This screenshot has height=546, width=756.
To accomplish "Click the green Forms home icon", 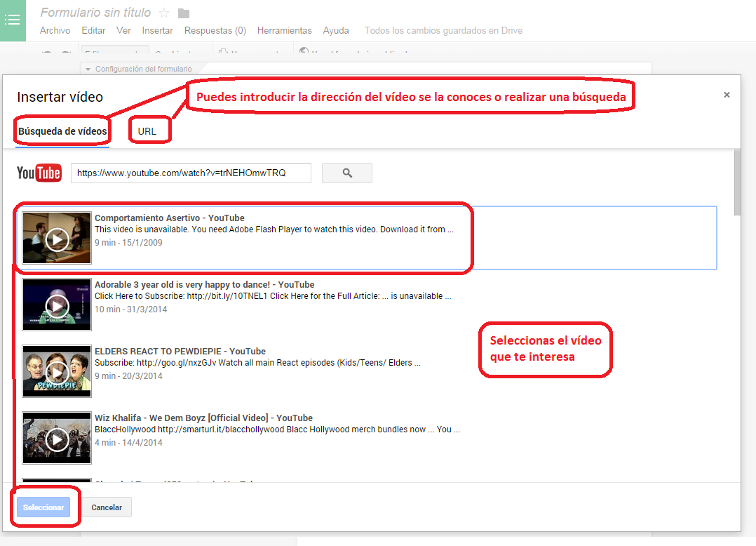I will point(13,20).
